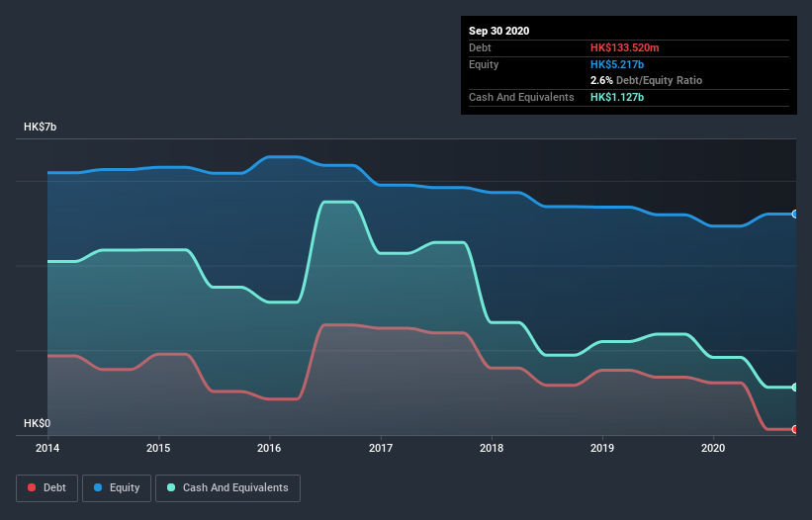Select the 2017 x-axis label
The height and width of the screenshot is (520, 812).
point(381,448)
